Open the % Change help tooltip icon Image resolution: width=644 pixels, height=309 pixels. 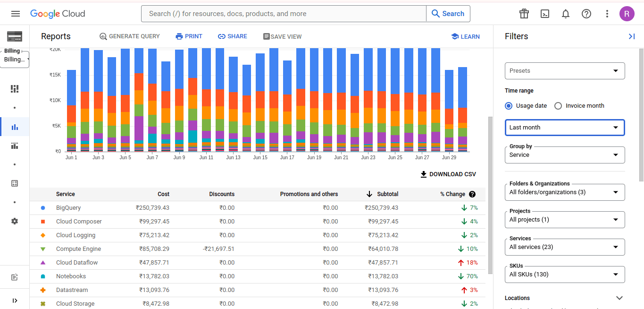(x=472, y=194)
